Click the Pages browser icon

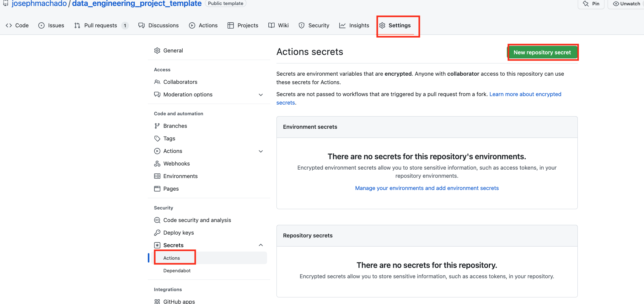(157, 189)
